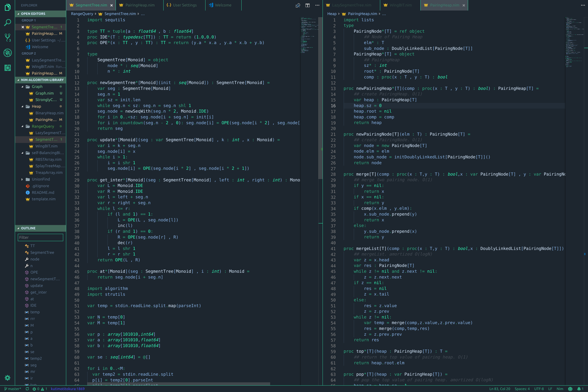Open the Extensions view icon
This screenshot has height=392, width=588.
(x=8, y=68)
